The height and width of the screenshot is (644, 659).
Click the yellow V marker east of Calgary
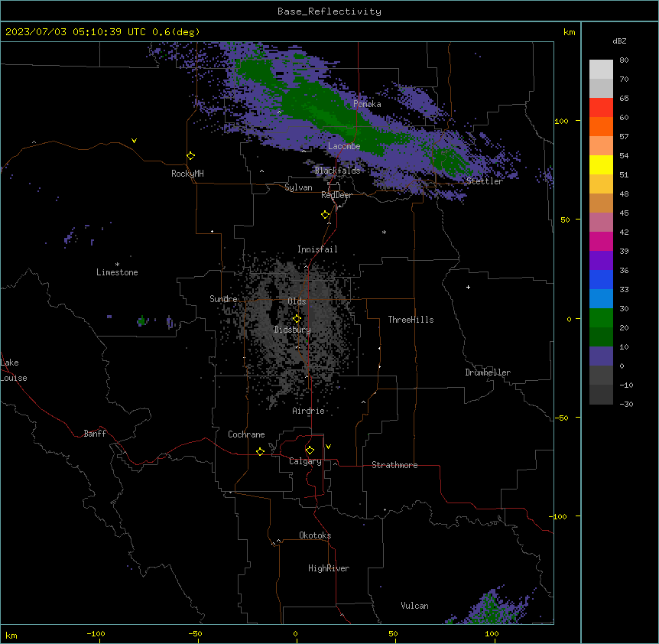(328, 447)
